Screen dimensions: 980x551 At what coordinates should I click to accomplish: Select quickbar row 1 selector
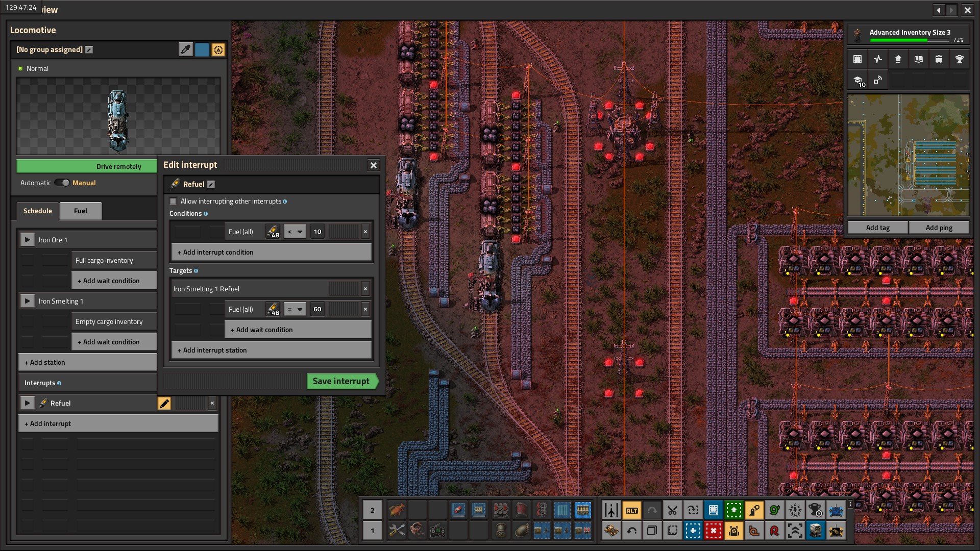[x=372, y=531]
